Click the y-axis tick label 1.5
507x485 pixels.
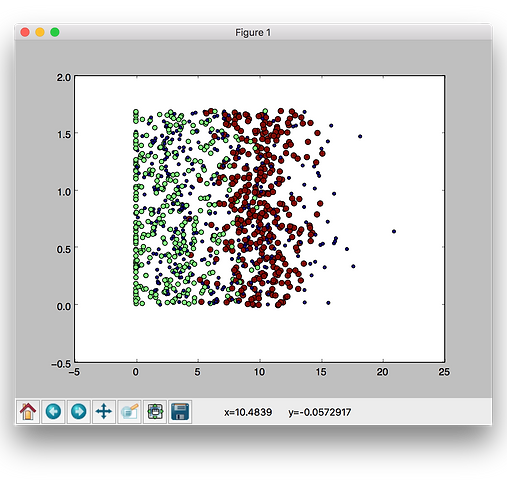coord(64,135)
